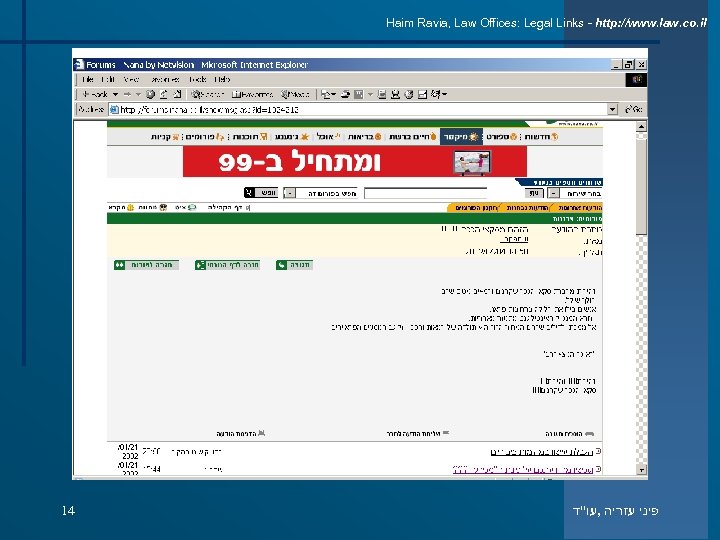
Task: Click the Back button in IE toolbar
Action: 95,95
